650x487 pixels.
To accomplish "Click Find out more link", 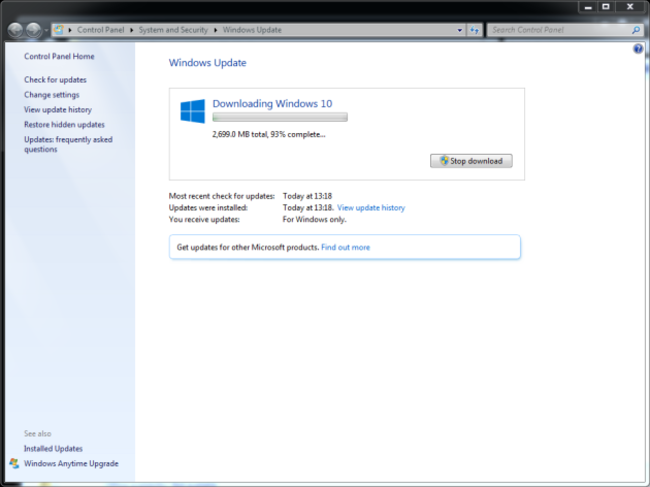I will 346,247.
